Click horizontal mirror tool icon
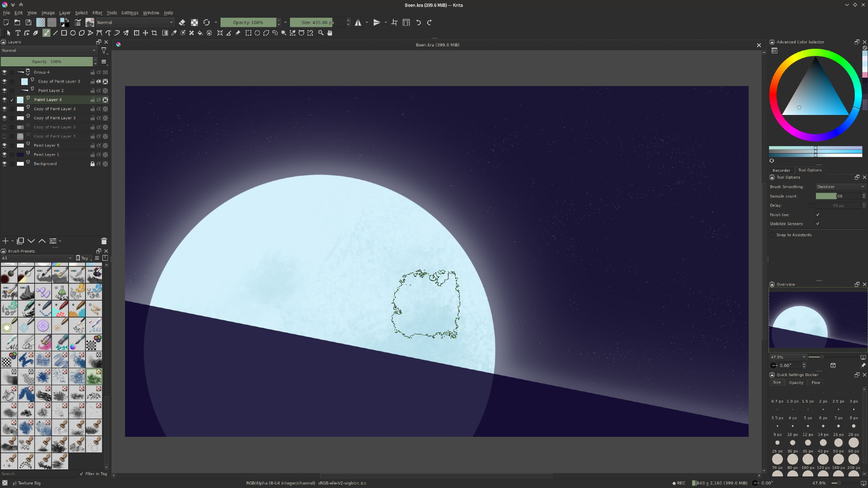868x488 pixels. pyautogui.click(x=358, y=23)
